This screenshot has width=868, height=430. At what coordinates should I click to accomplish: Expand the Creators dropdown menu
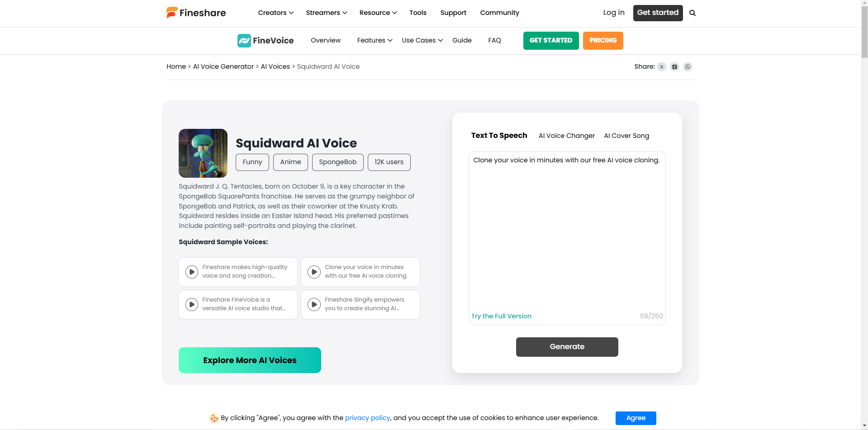click(275, 13)
